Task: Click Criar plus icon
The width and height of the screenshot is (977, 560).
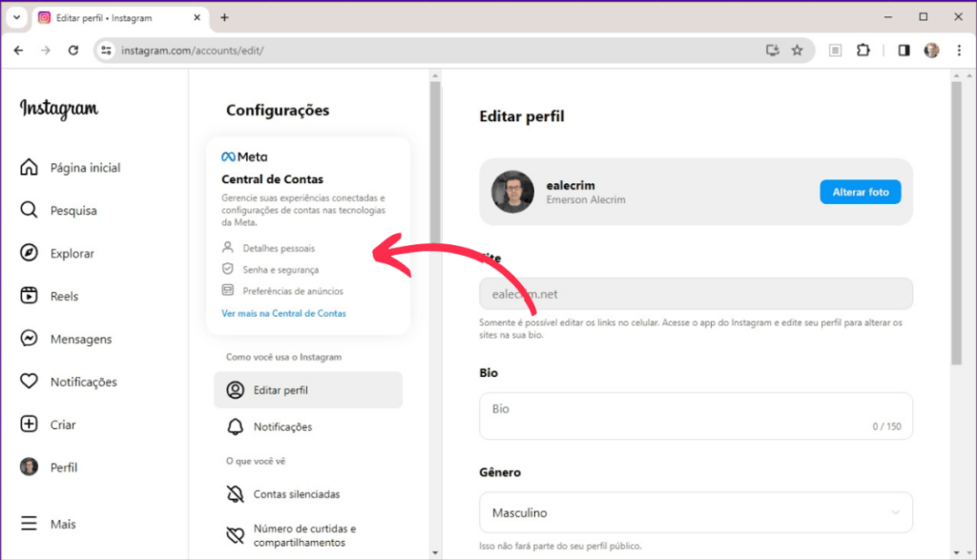Action: pos(29,425)
